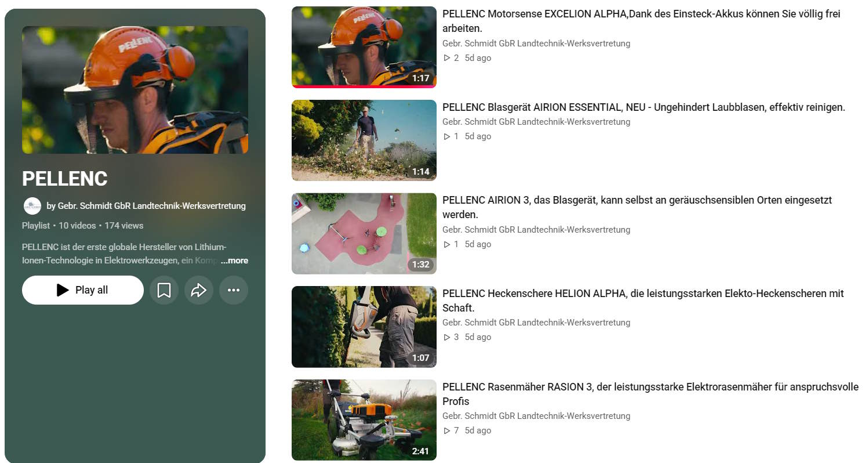Expand the playlist description with ...more

[234, 261]
